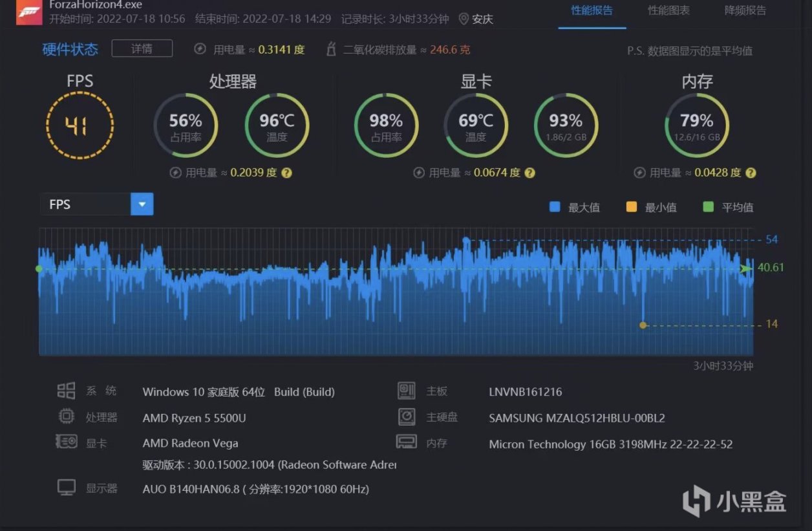The image size is (812, 531).
Task: Click the CPU usage 56% gauge
Action: (186, 125)
